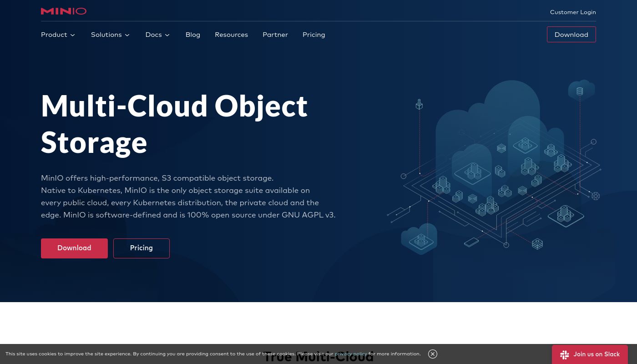This screenshot has width=637, height=364.
Task: Open the Resources page
Action: coord(232,35)
